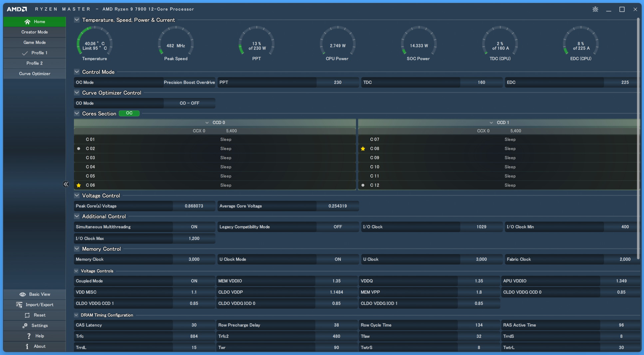Toggle Legacy Compatibility Mode OFF value
Image resolution: width=644 pixels, height=355 pixels.
click(338, 227)
